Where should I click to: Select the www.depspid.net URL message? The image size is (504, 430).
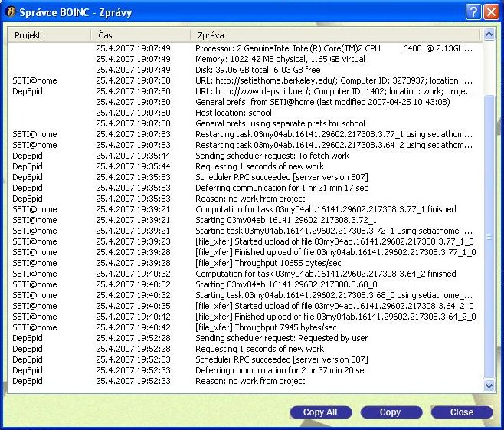click(x=244, y=91)
